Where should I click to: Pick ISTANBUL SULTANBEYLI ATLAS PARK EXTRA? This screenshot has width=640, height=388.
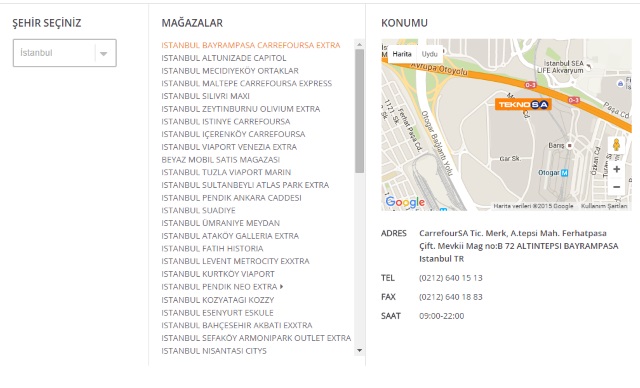click(x=245, y=185)
